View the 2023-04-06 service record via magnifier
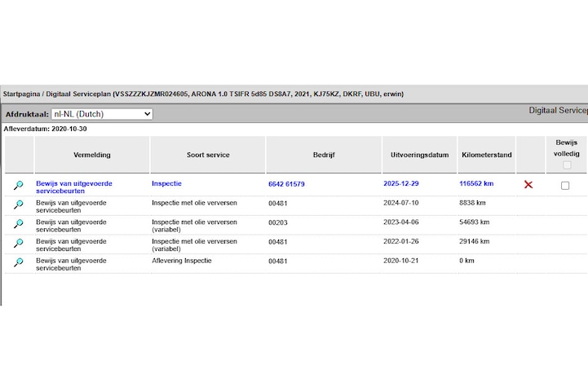The width and height of the screenshot is (588, 391). 18,225
